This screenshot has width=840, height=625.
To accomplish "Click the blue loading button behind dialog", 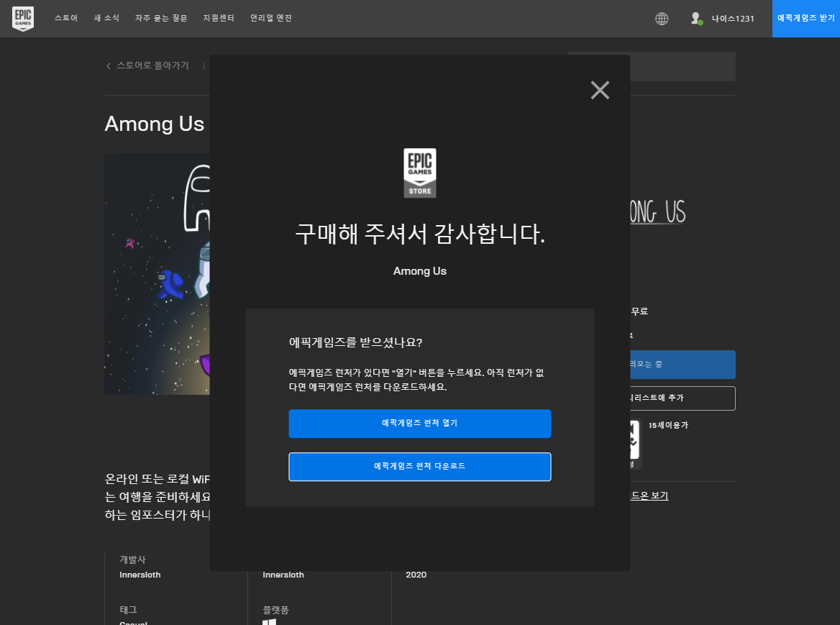I will click(x=682, y=365).
